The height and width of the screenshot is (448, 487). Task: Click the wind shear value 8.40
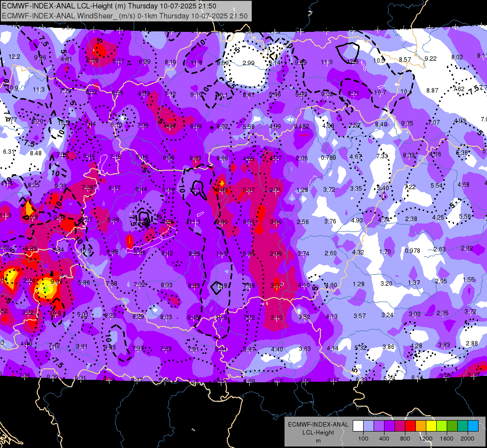tap(381, 124)
